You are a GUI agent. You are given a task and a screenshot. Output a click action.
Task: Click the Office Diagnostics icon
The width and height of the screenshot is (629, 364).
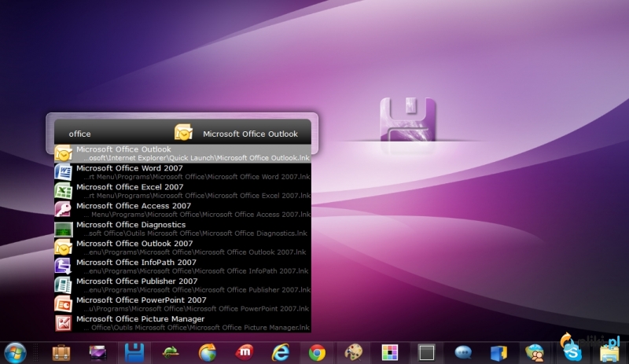[64, 229]
